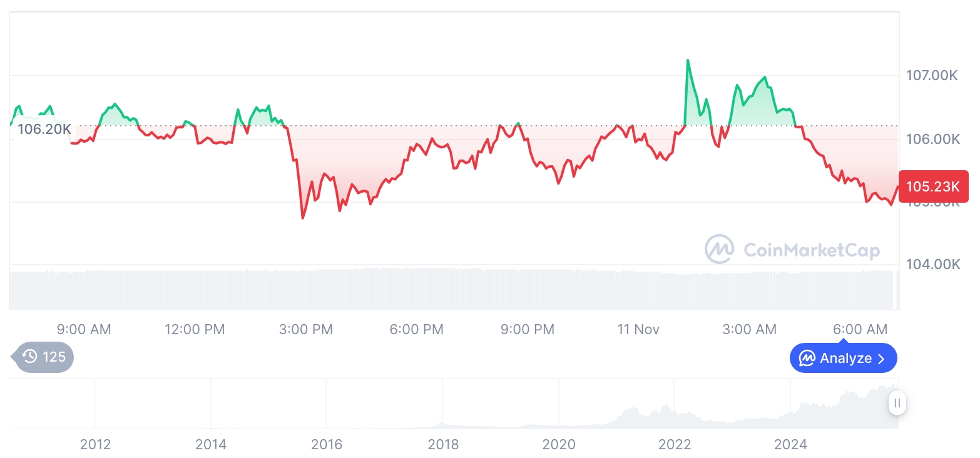The height and width of the screenshot is (458, 980).
Task: Click the 11 Nov date axis label
Action: [x=638, y=329]
